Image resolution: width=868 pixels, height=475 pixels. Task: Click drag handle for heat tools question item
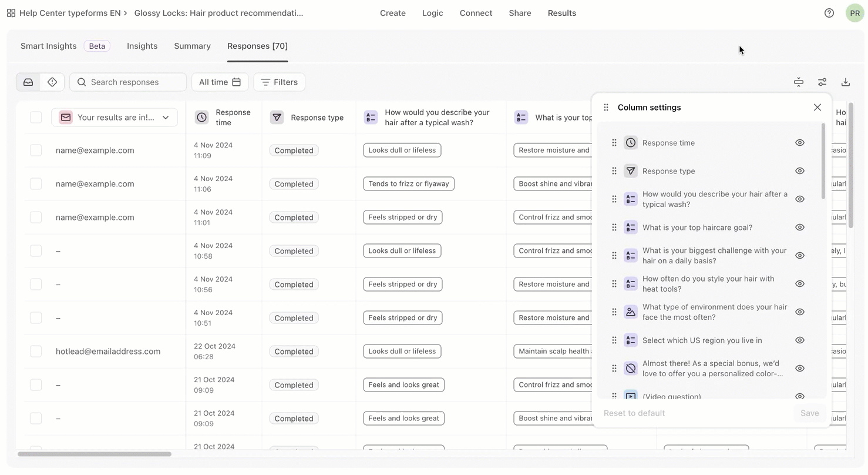coord(614,284)
